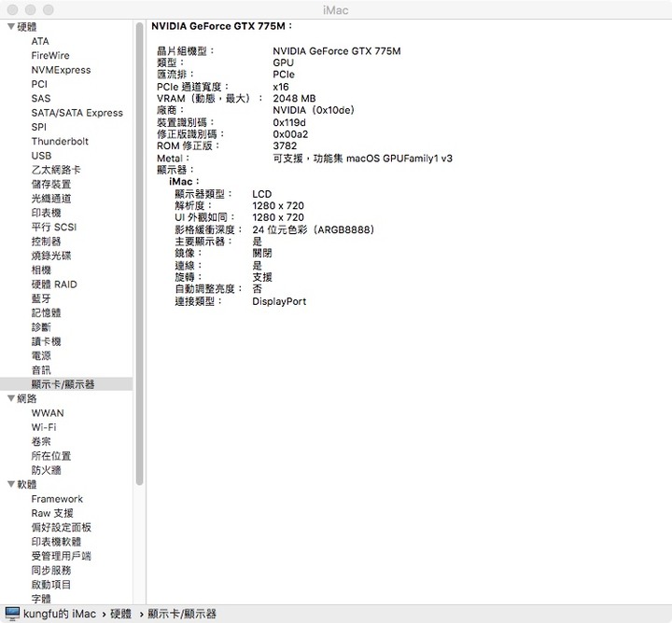Click the sidebar vertical scrollbar
The image size is (672, 623).
(139, 254)
